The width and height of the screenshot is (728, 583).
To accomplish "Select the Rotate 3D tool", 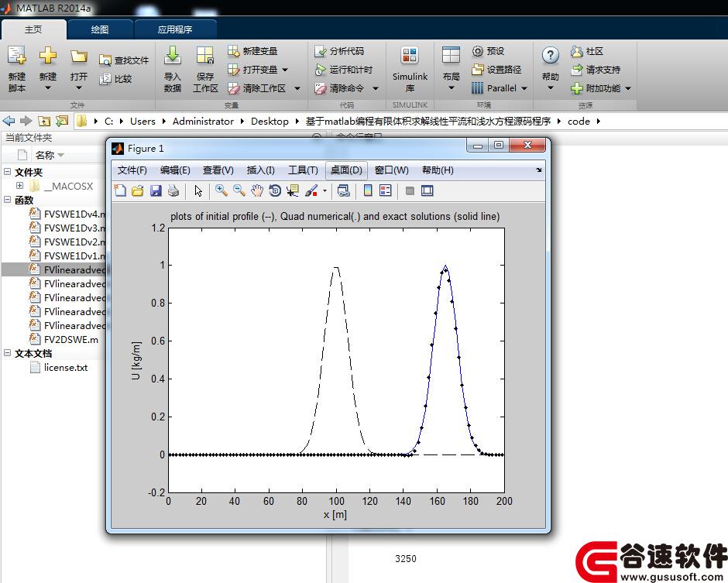I will (x=275, y=190).
